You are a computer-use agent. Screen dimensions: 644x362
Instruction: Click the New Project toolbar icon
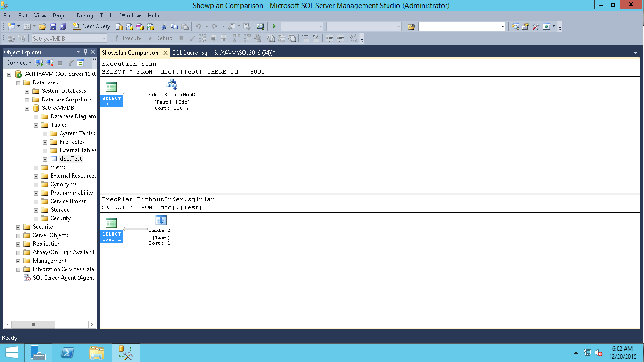[11, 26]
